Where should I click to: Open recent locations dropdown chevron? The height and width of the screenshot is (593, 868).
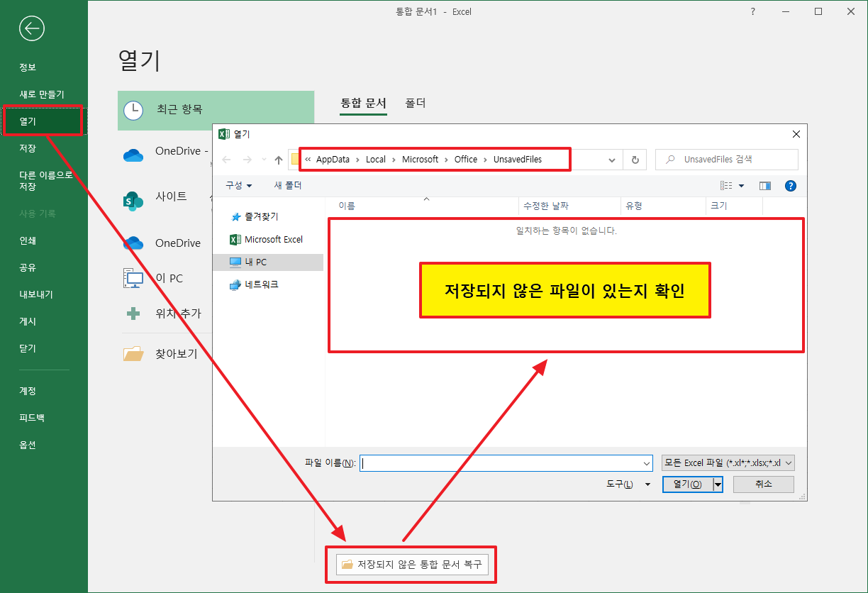pyautogui.click(x=264, y=160)
